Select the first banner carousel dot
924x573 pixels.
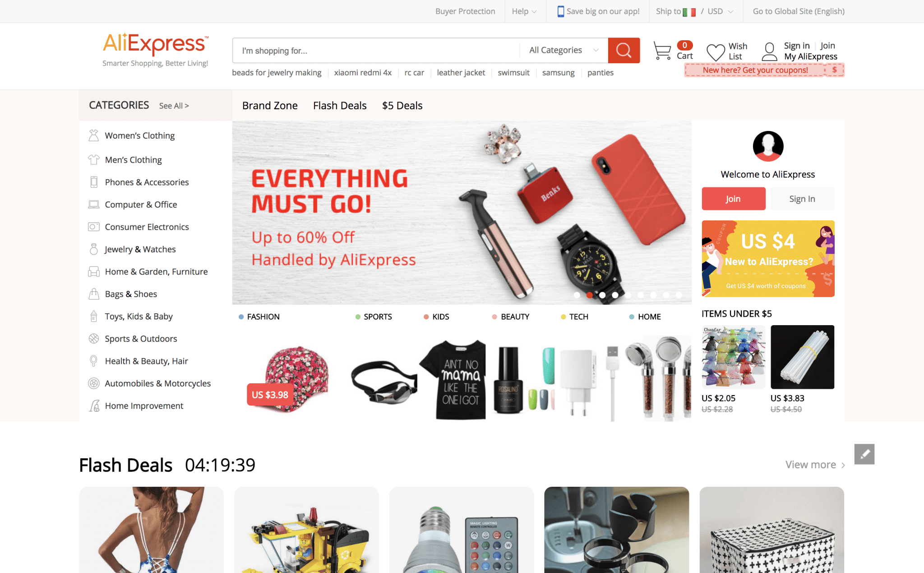[x=577, y=295]
